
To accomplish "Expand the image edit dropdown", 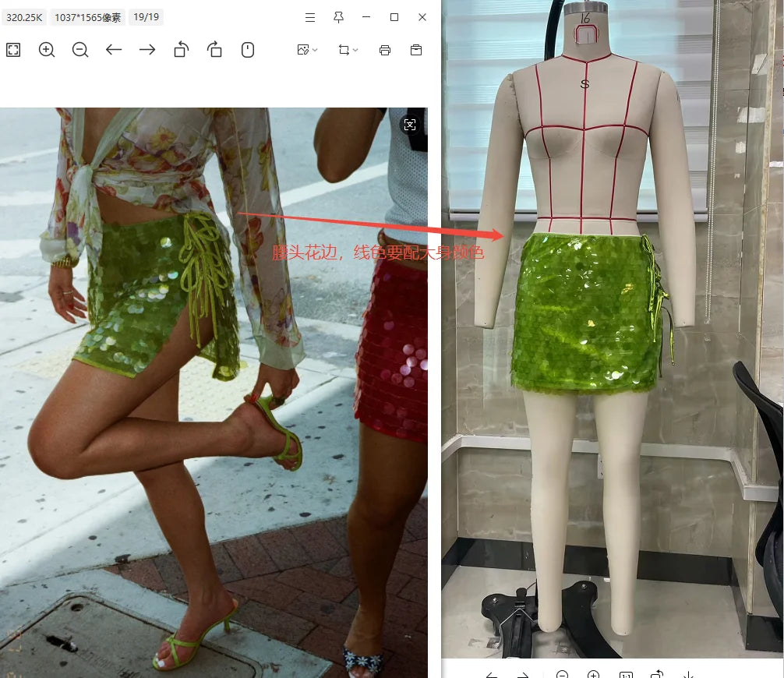I will tap(307, 50).
